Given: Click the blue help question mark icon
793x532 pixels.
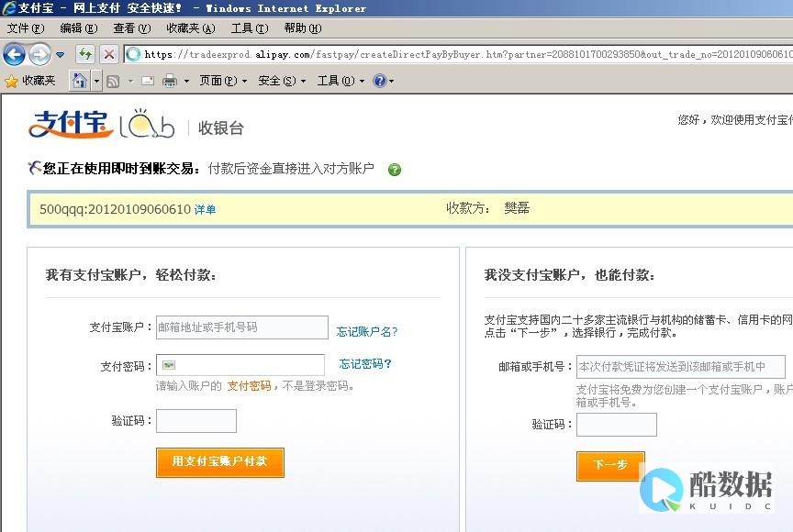Looking at the screenshot, I should pos(379,81).
